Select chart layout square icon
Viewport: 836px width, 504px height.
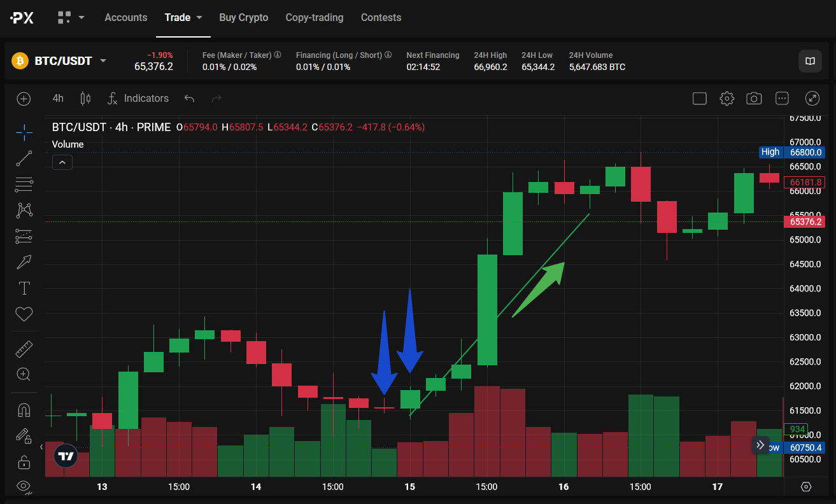(x=699, y=98)
